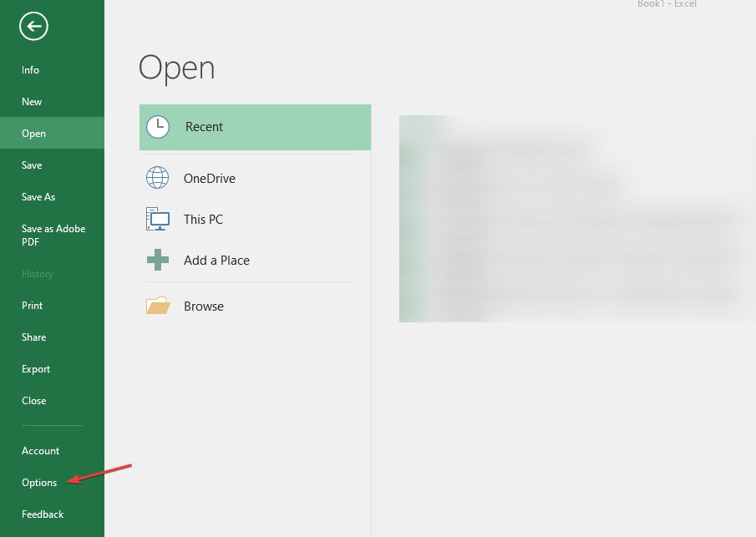Image resolution: width=756 pixels, height=537 pixels.
Task: Select Save as Adobe PDF
Action: click(52, 236)
